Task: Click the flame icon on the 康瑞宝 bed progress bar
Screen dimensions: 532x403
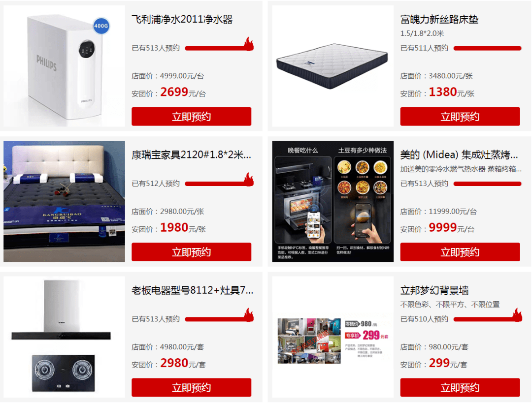Action: pyautogui.click(x=249, y=179)
